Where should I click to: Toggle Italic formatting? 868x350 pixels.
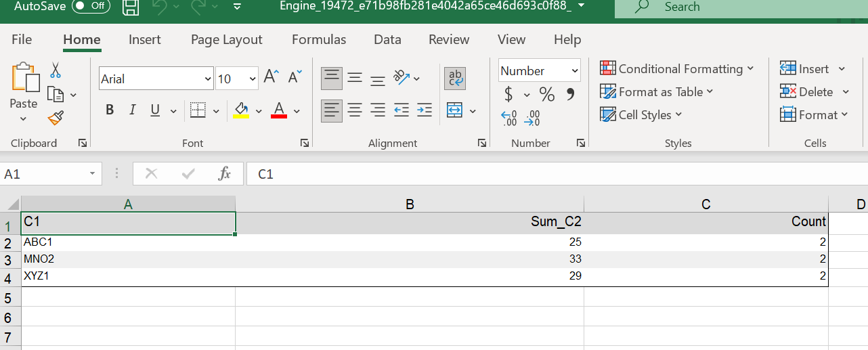tap(133, 110)
